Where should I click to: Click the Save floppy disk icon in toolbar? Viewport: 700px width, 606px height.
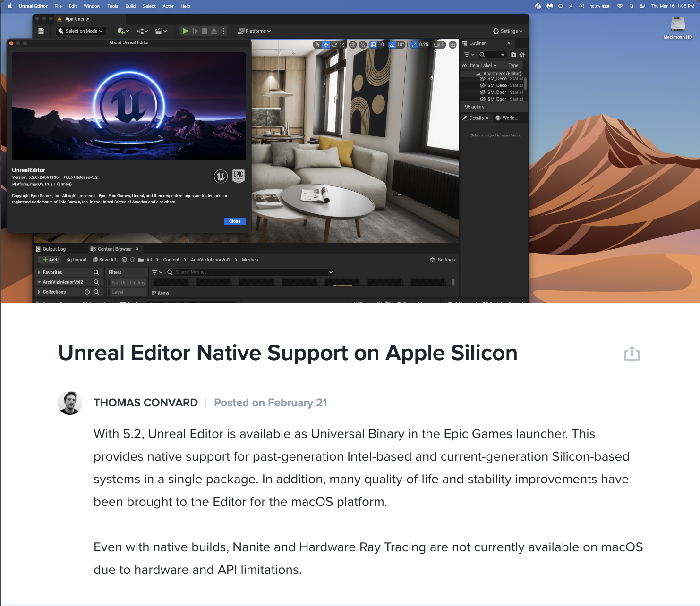[x=41, y=31]
